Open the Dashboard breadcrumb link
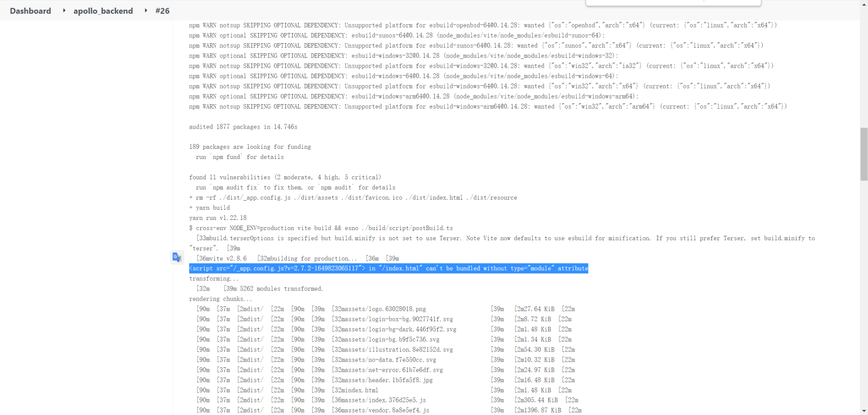The height and width of the screenshot is (415, 868). (x=31, y=11)
